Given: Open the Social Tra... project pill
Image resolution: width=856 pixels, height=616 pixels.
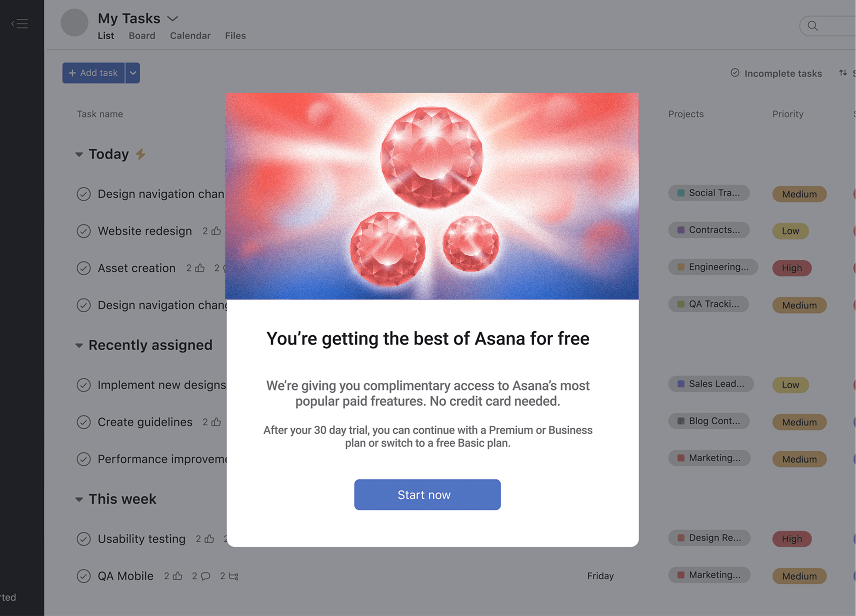Looking at the screenshot, I should pyautogui.click(x=709, y=193).
